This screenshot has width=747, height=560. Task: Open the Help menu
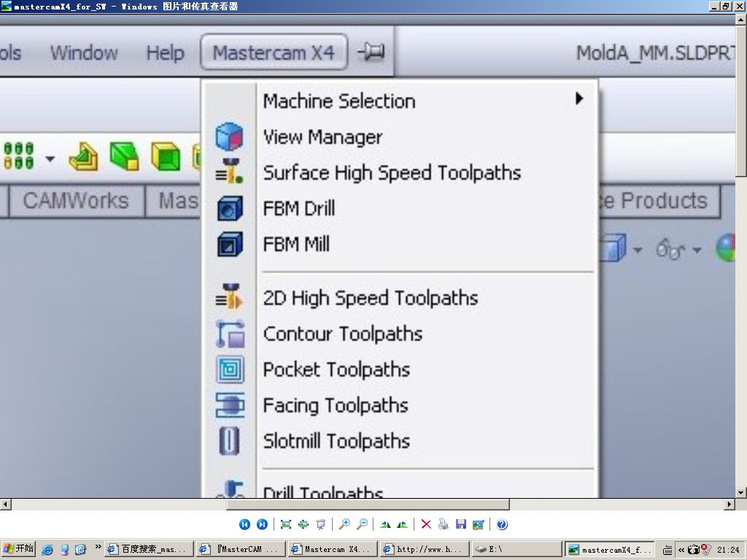tap(165, 52)
